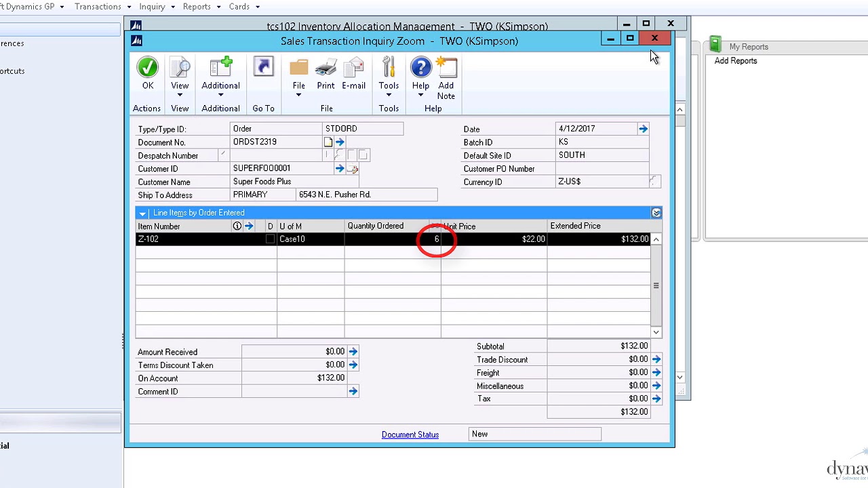Click the Help question mark icon
Image resolution: width=868 pixels, height=488 pixels.
(x=420, y=67)
